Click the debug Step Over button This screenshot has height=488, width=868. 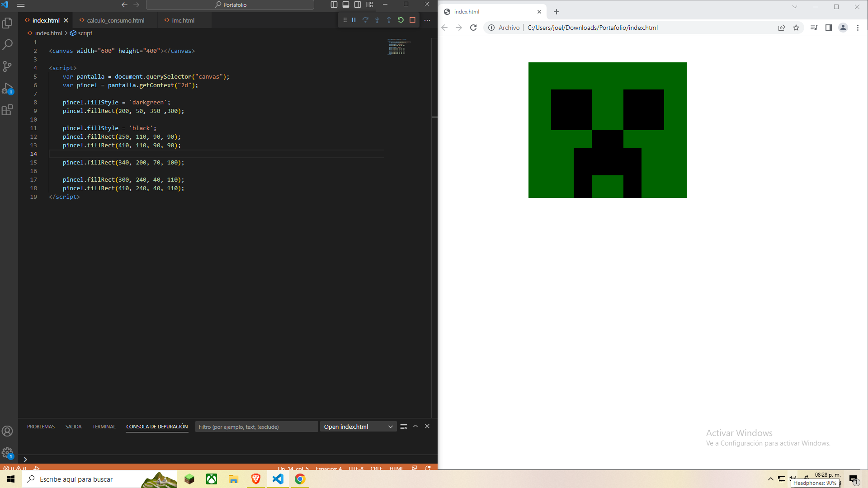click(x=366, y=20)
